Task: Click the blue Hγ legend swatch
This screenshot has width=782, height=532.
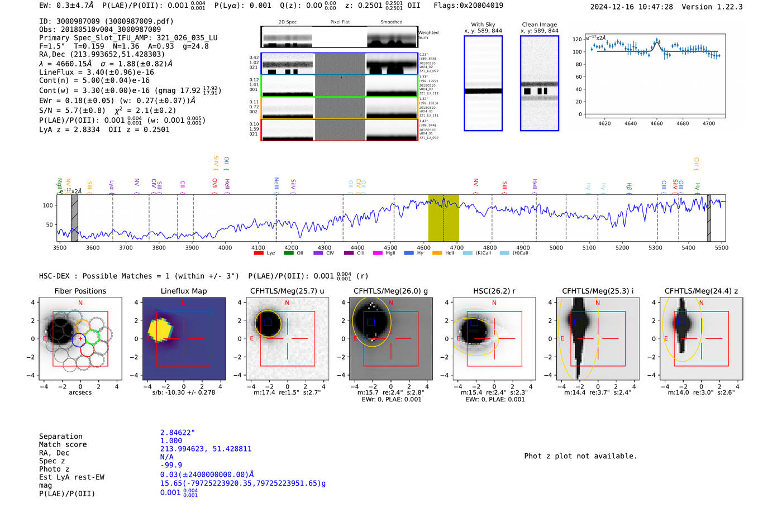Action: click(409, 253)
